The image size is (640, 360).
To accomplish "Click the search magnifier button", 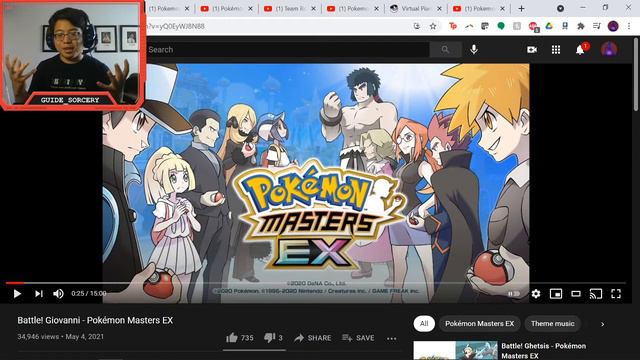I will pyautogui.click(x=445, y=50).
